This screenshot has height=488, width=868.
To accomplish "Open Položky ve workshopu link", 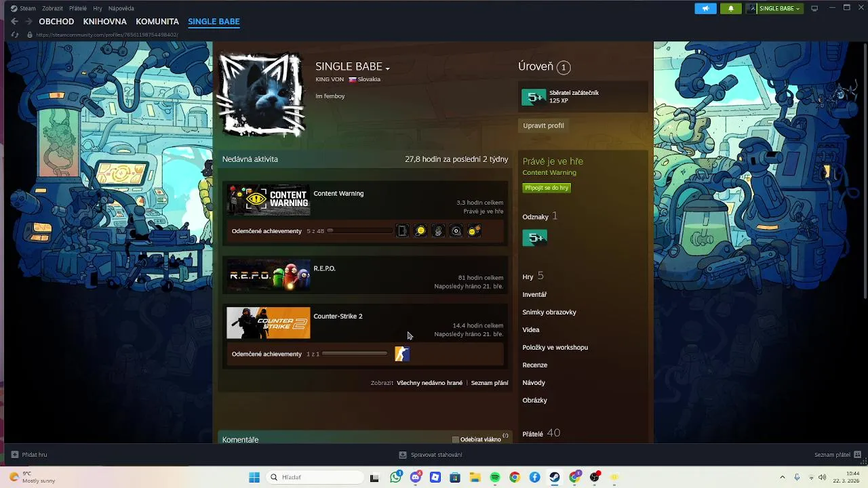I will click(555, 348).
